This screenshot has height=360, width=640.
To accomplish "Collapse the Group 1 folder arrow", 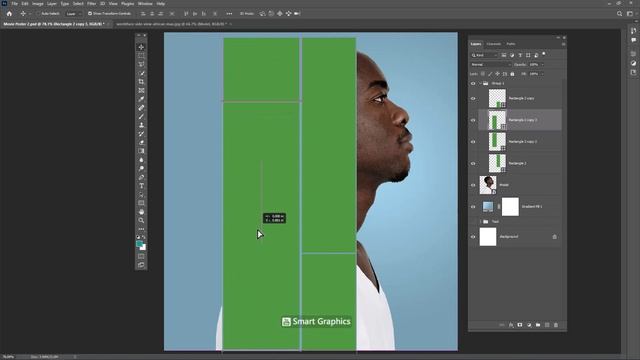I will pos(480,83).
